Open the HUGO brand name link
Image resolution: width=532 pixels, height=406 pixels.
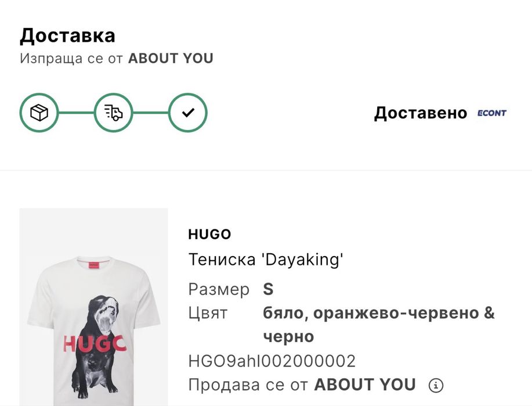click(x=209, y=235)
